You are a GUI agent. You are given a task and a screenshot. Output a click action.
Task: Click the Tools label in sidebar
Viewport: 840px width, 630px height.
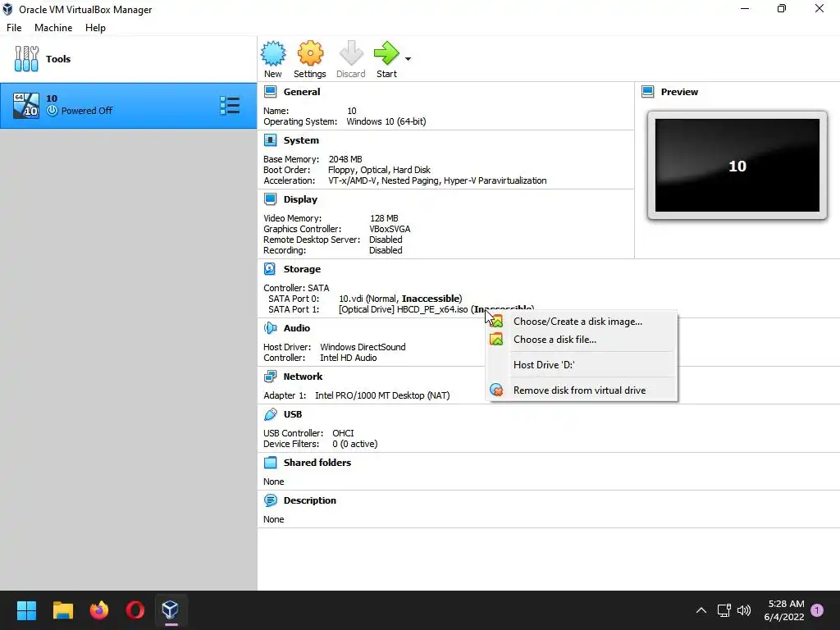pyautogui.click(x=58, y=59)
